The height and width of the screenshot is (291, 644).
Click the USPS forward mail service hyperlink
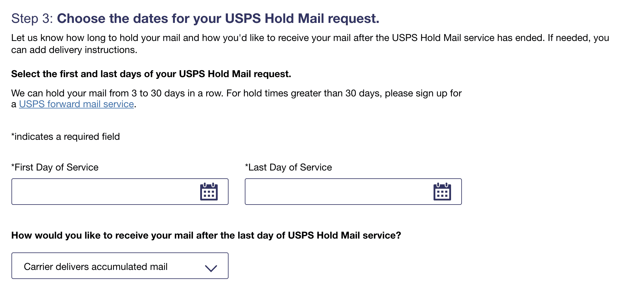coord(76,104)
